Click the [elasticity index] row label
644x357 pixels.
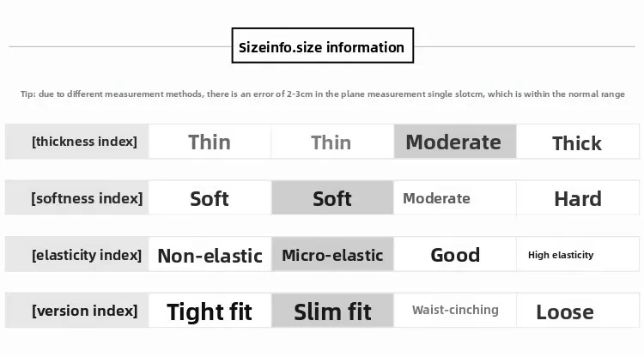tap(84, 255)
